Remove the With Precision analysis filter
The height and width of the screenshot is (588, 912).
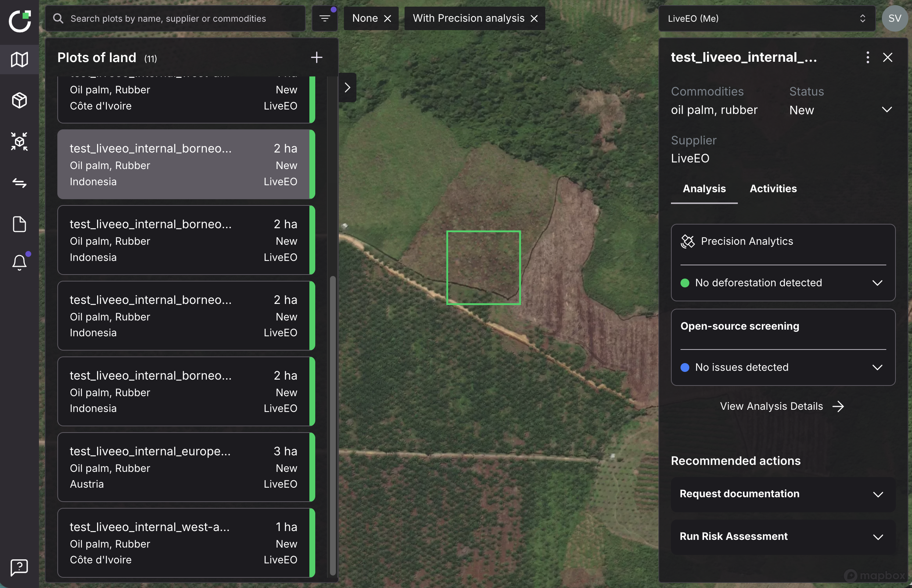pos(534,18)
